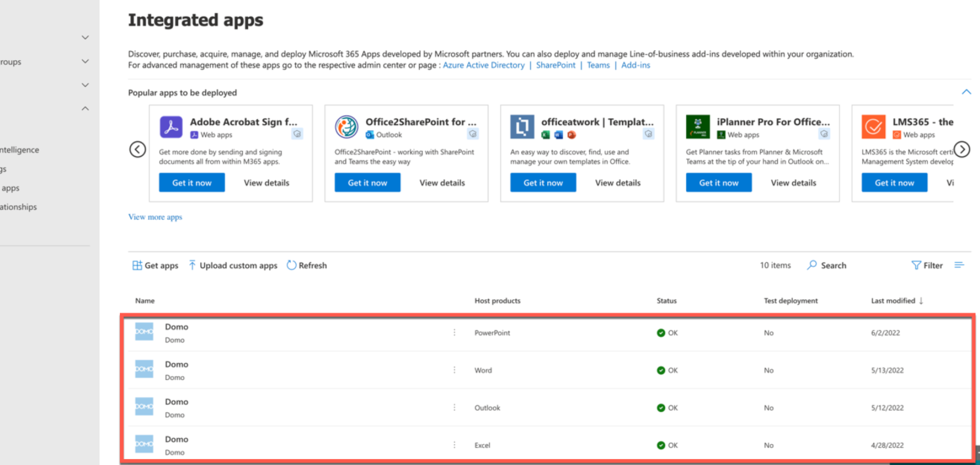980x465 pixels.
Task: Click the Office2SharePoint app icon
Action: tap(346, 127)
